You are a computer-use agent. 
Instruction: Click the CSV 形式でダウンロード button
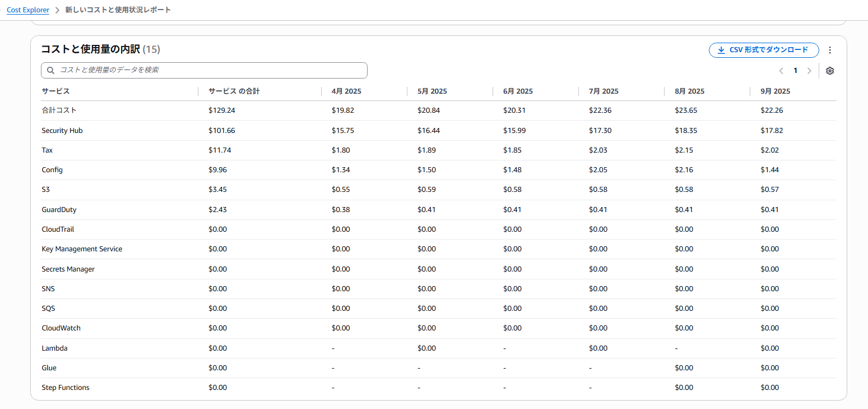pos(764,50)
